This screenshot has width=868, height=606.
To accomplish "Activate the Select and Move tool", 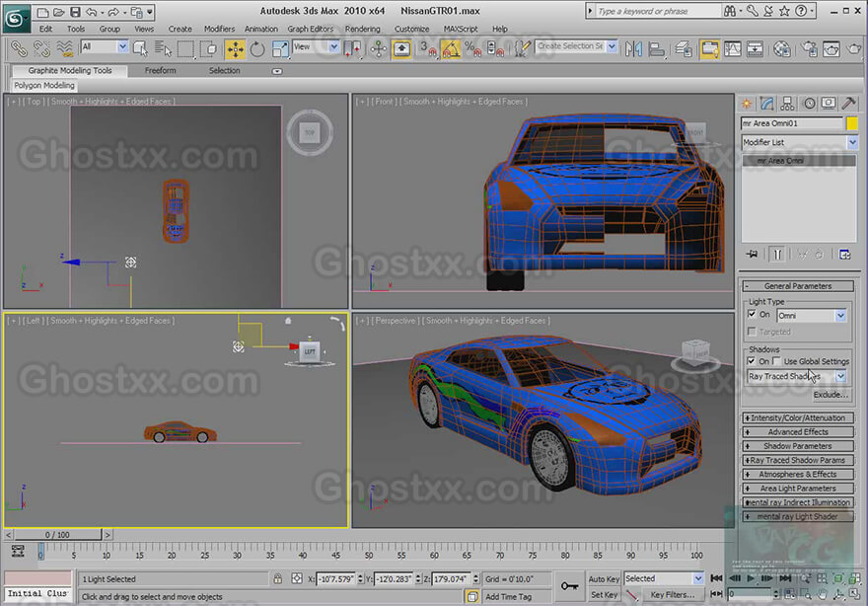I will pyautogui.click(x=236, y=49).
